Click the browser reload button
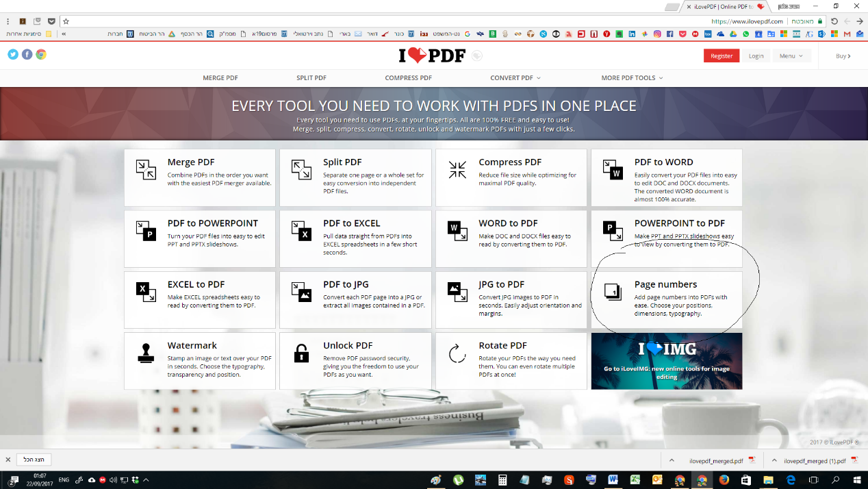The height and width of the screenshot is (489, 868). click(834, 21)
